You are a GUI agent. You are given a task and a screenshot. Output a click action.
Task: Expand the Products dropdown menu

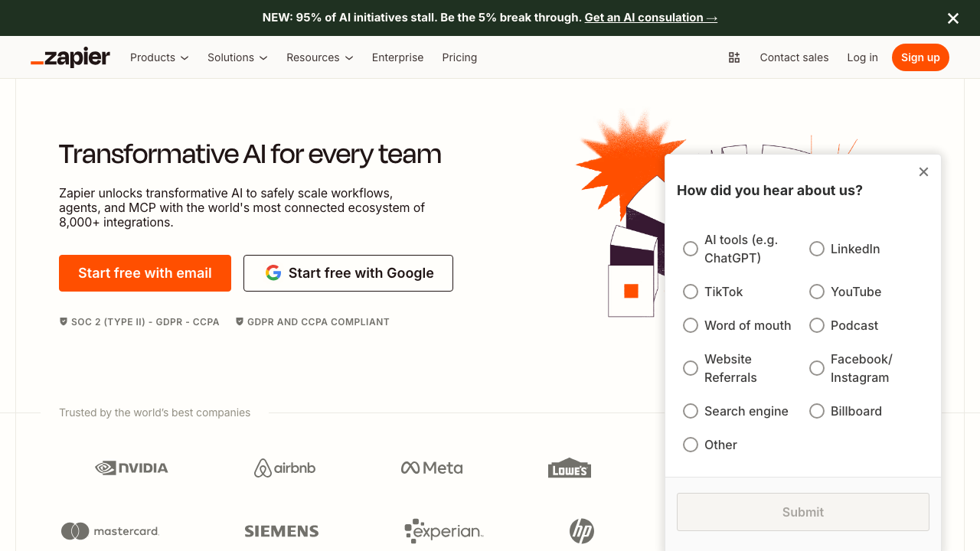pyautogui.click(x=158, y=57)
